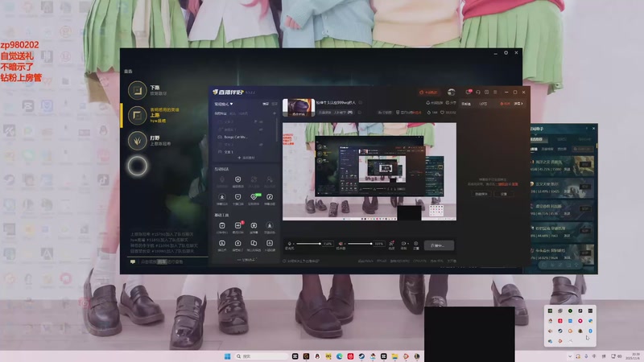The image size is (644, 362).
Task: Open speaker device dropdown arrow
Action: (x=345, y=245)
